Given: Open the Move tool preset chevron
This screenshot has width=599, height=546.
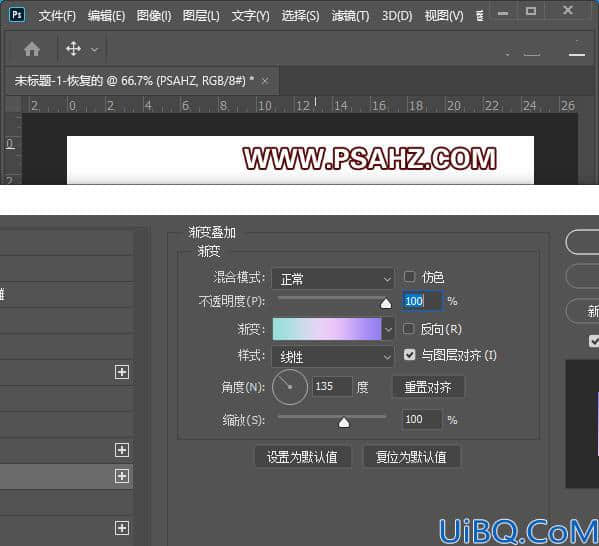Looking at the screenshot, I should click(x=94, y=50).
